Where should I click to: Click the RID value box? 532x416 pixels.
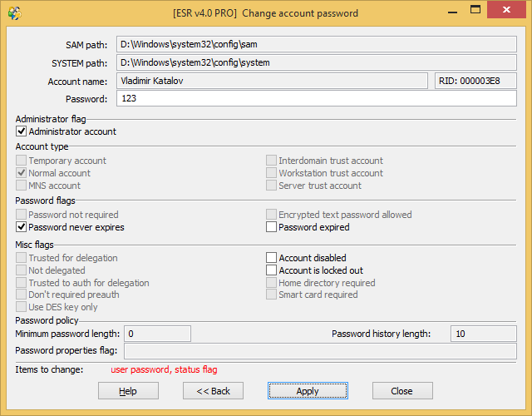click(x=475, y=81)
